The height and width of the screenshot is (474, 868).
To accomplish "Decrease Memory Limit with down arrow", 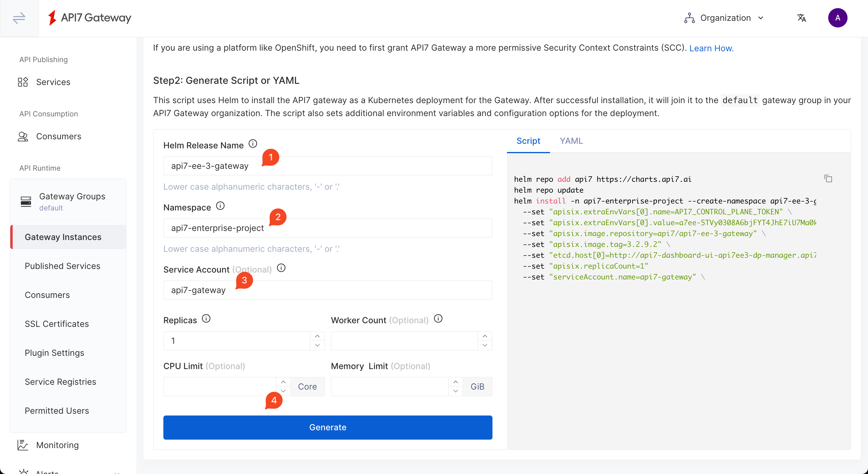I will click(x=456, y=391).
